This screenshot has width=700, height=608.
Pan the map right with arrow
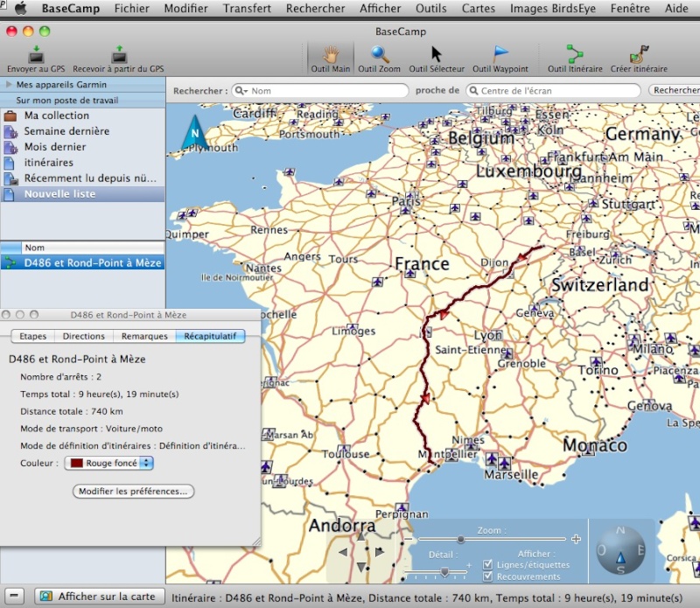pos(379,552)
